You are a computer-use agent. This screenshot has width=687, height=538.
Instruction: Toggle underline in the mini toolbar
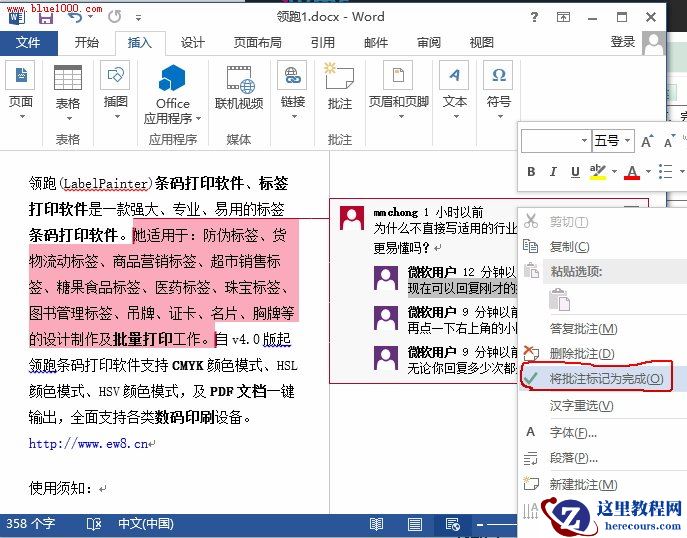(x=575, y=172)
